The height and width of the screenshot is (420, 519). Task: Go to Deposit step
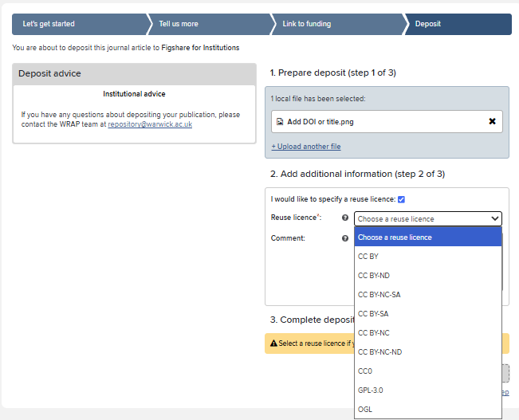pos(458,24)
